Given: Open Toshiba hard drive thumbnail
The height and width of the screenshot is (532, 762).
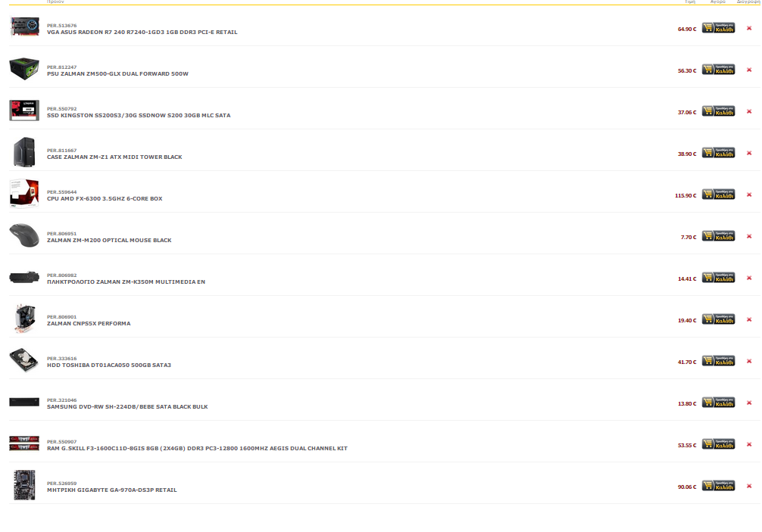Looking at the screenshot, I should [24, 359].
